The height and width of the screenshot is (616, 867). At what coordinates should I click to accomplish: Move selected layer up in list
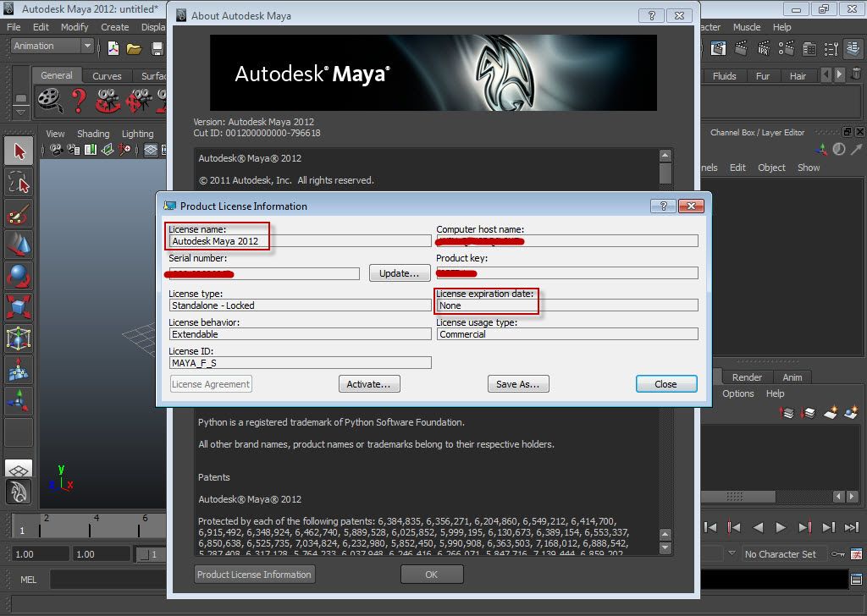click(787, 413)
